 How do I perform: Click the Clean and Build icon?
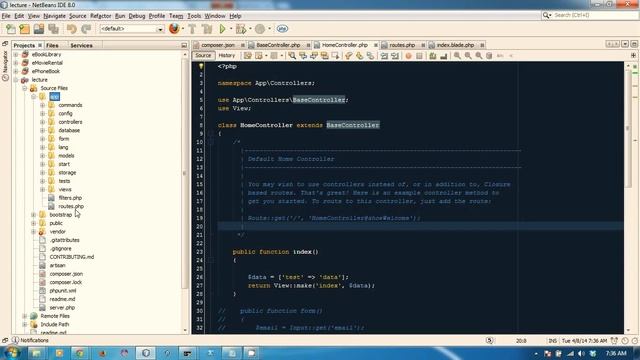[x=207, y=29]
